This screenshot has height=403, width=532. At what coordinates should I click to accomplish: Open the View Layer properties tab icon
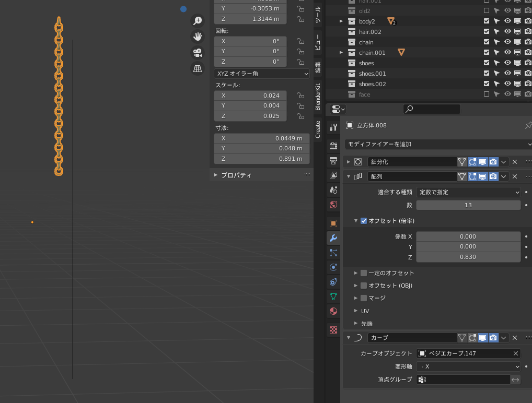[333, 175]
